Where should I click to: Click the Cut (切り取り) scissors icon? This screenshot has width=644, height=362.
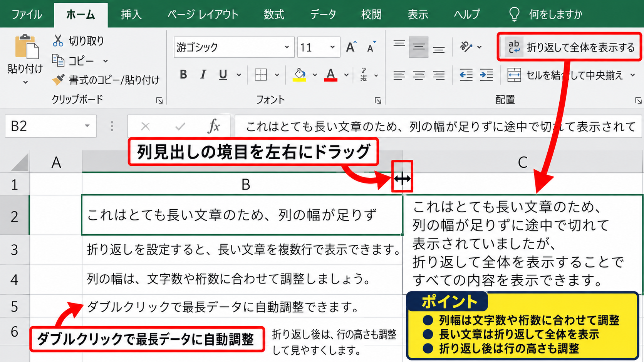58,40
